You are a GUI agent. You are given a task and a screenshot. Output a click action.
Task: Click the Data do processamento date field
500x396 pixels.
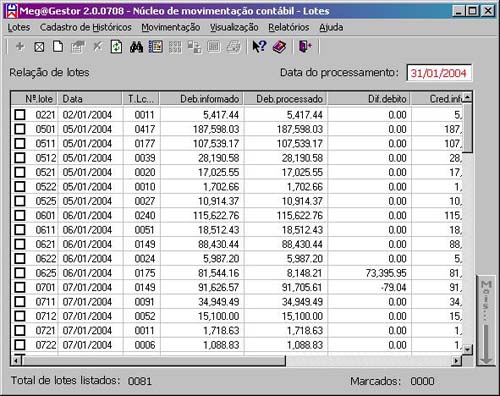pos(439,73)
